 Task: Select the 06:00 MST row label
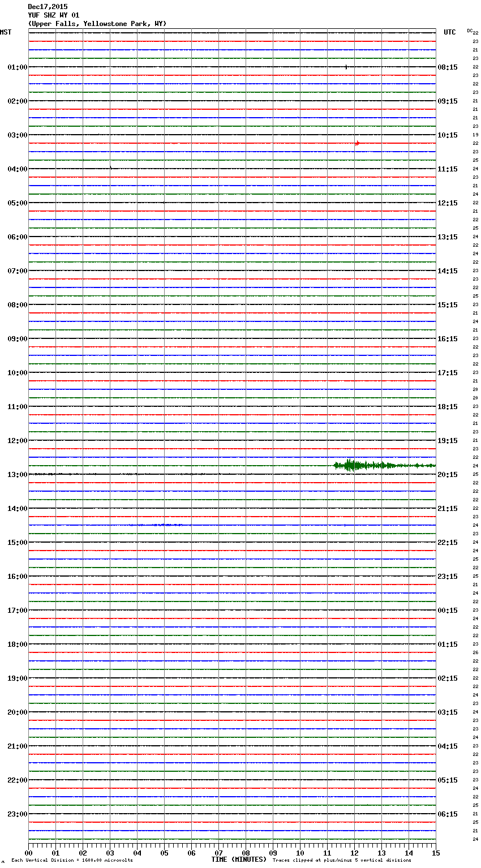(x=17, y=237)
